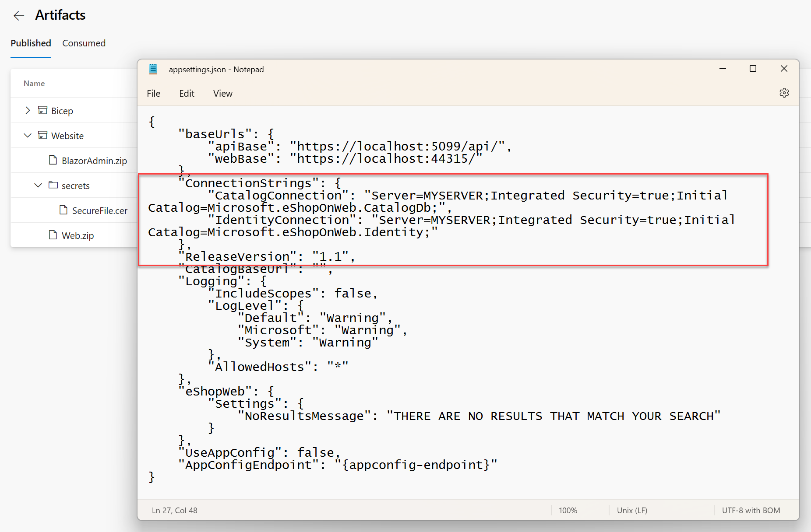Screen dimensions: 811x532
Task: Click the BlazorAdmin.zip file icon
Action: 53,160
